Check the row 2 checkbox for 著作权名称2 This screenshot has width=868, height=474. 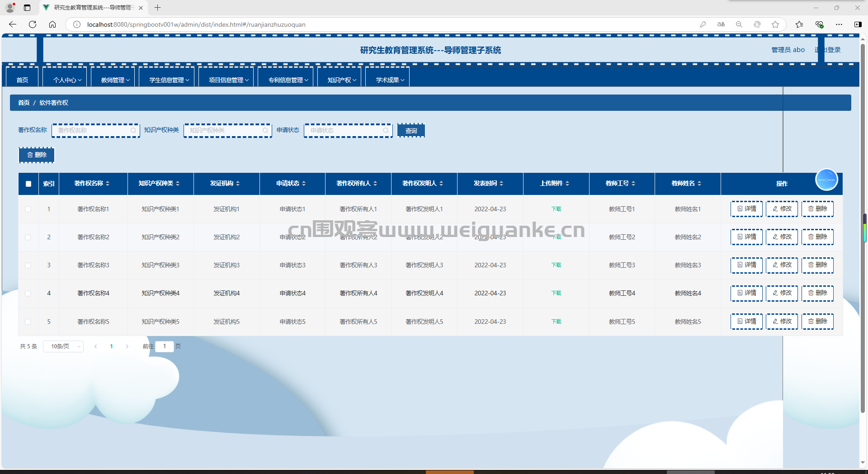[x=28, y=237]
